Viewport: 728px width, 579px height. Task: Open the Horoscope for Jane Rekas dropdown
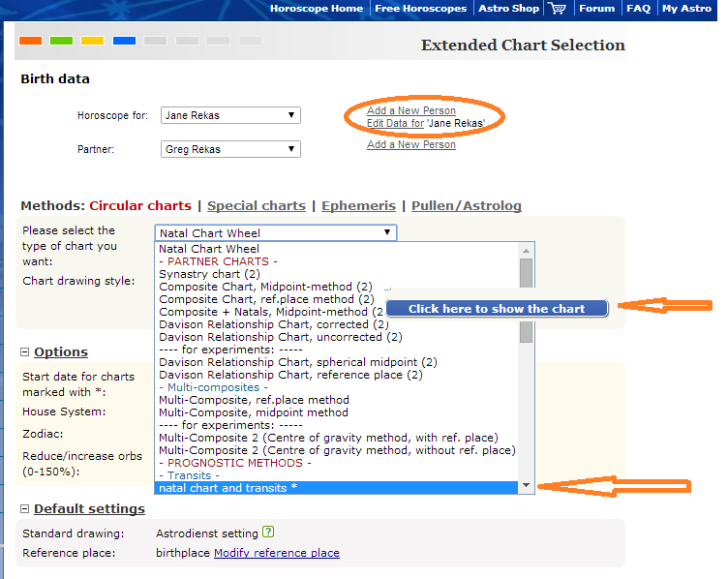(x=230, y=115)
